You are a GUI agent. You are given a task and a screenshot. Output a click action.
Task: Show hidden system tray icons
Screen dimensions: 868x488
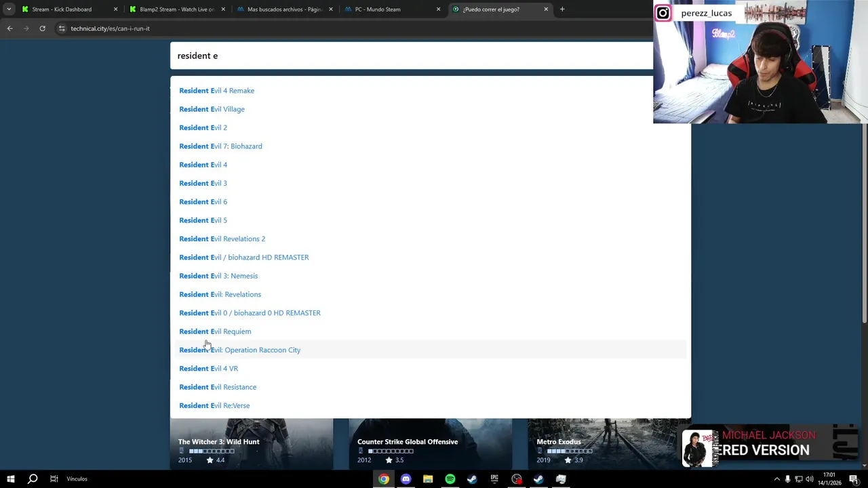(x=776, y=479)
